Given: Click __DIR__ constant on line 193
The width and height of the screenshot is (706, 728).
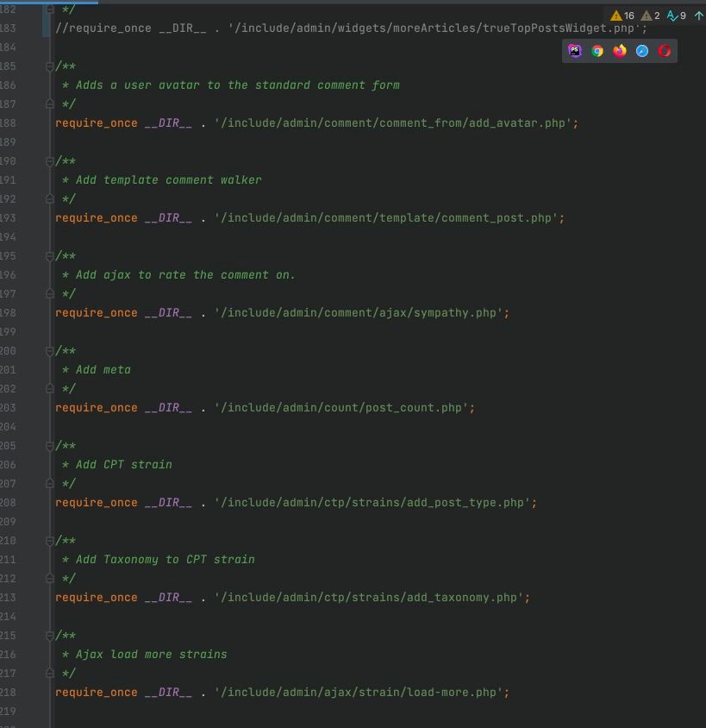Looking at the screenshot, I should click(x=168, y=218).
